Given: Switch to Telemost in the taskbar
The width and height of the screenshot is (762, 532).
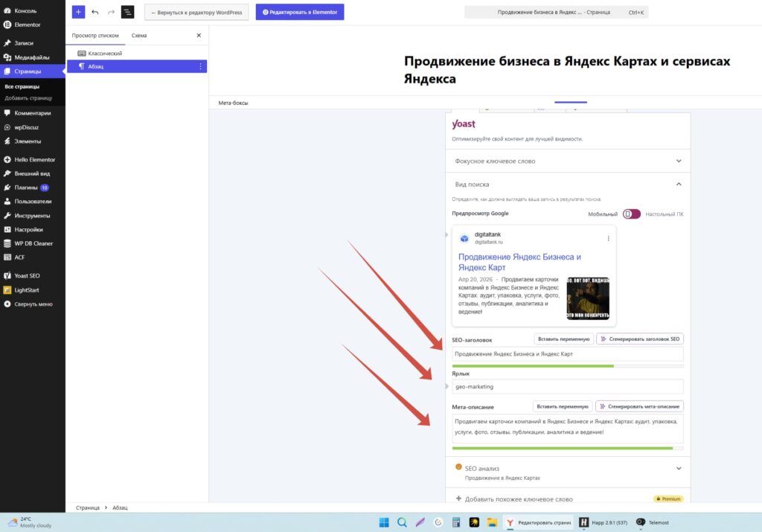Looking at the screenshot, I should click(x=653, y=523).
